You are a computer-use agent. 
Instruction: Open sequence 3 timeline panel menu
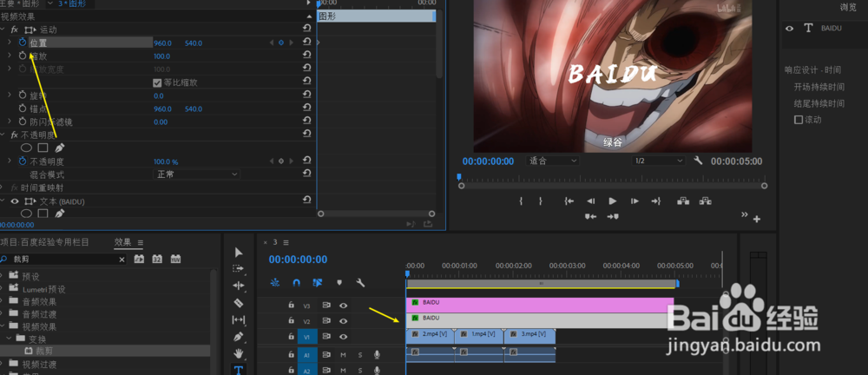[286, 242]
